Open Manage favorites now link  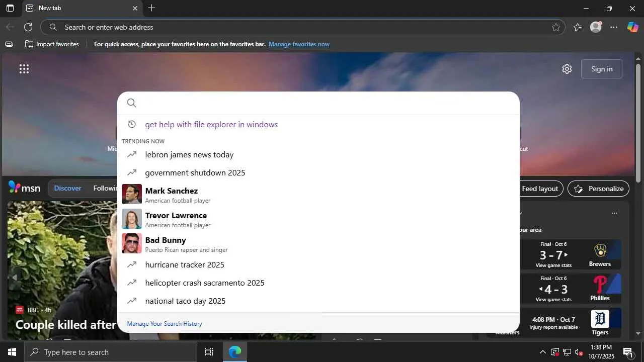(x=299, y=44)
